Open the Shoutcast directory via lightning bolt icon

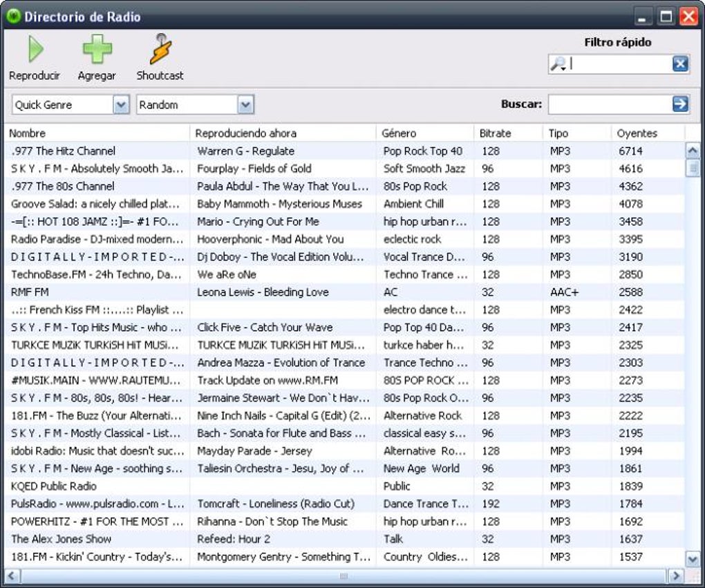(x=158, y=49)
